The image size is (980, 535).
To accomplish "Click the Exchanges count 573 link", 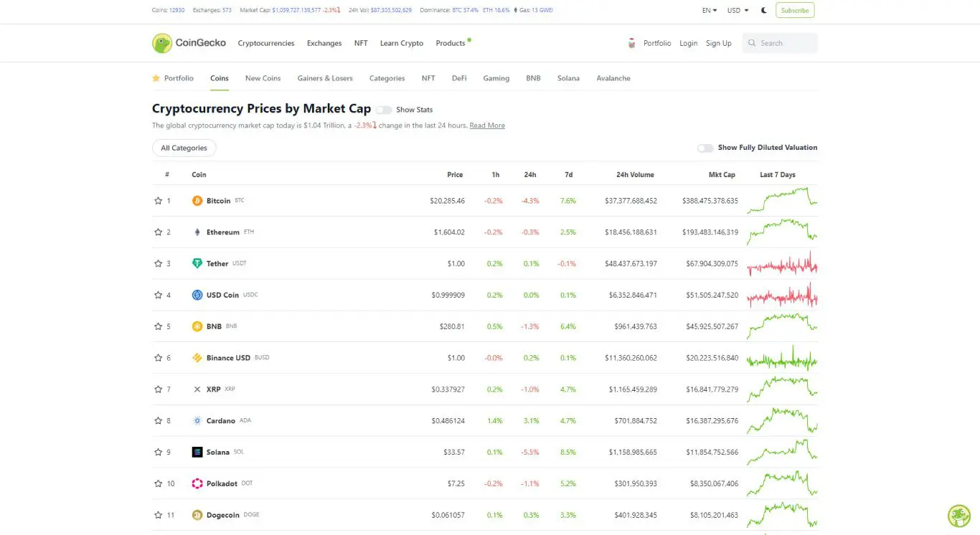I will pos(227,11).
